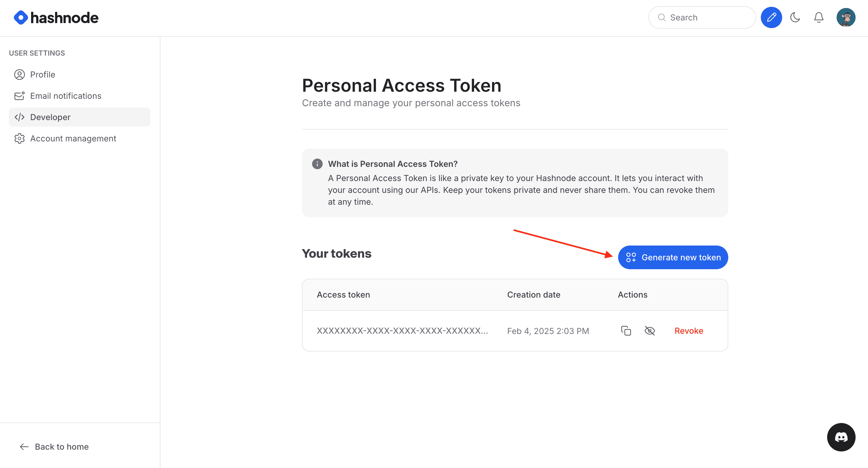Open your profile avatar menu

coord(846,17)
